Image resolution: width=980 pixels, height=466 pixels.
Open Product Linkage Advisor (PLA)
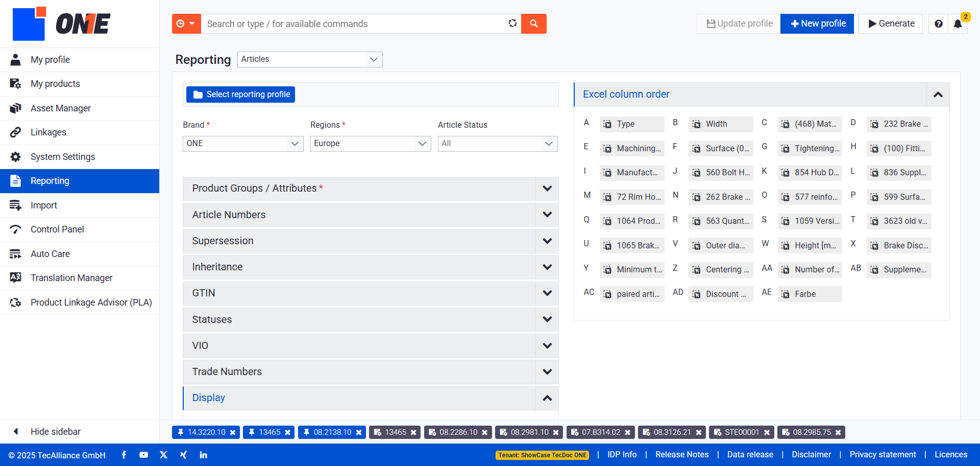pyautogui.click(x=80, y=302)
